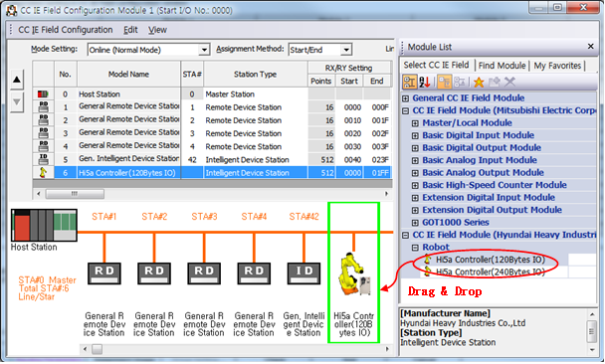This screenshot has height=364, width=605.
Task: Select Hi5a Controller(240Bytes IO) module
Action: [x=490, y=272]
